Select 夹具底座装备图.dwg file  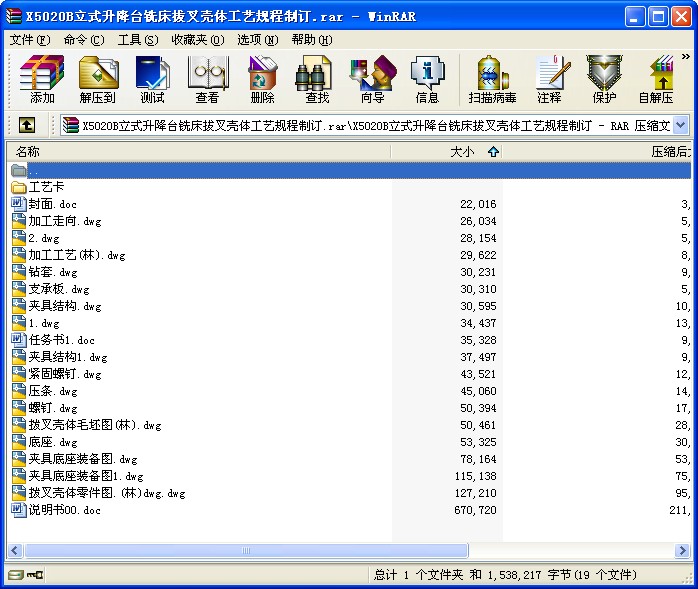click(x=74, y=459)
